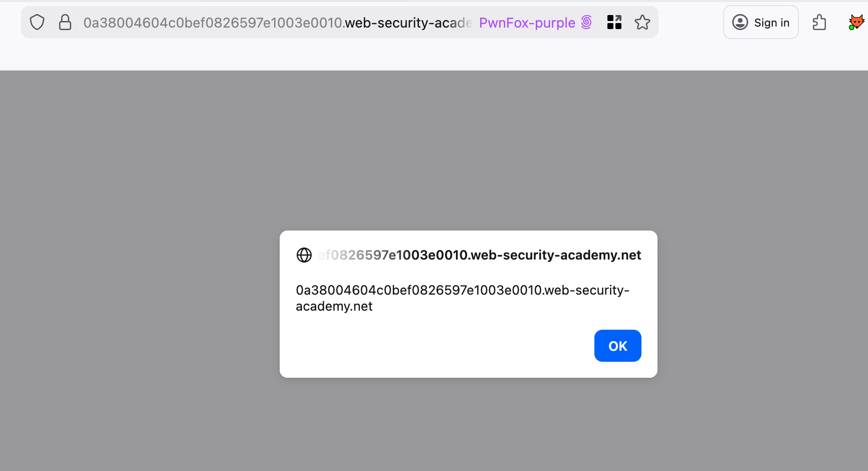Image resolution: width=868 pixels, height=471 pixels.
Task: Open site info via the padlock icon
Action: pyautogui.click(x=65, y=23)
